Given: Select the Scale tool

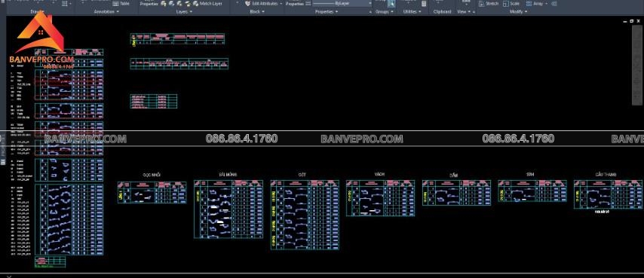Looking at the screenshot, I should point(511,3).
